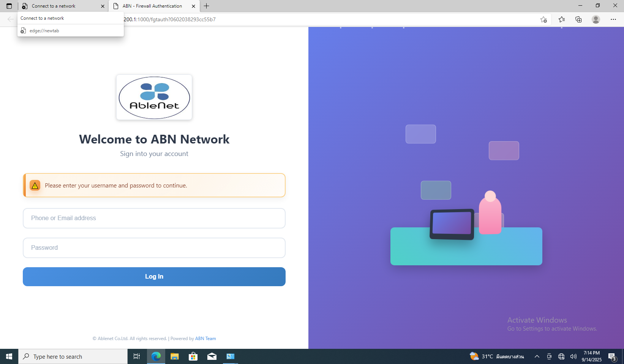Focus the Password field
The image size is (624, 364).
click(x=154, y=248)
